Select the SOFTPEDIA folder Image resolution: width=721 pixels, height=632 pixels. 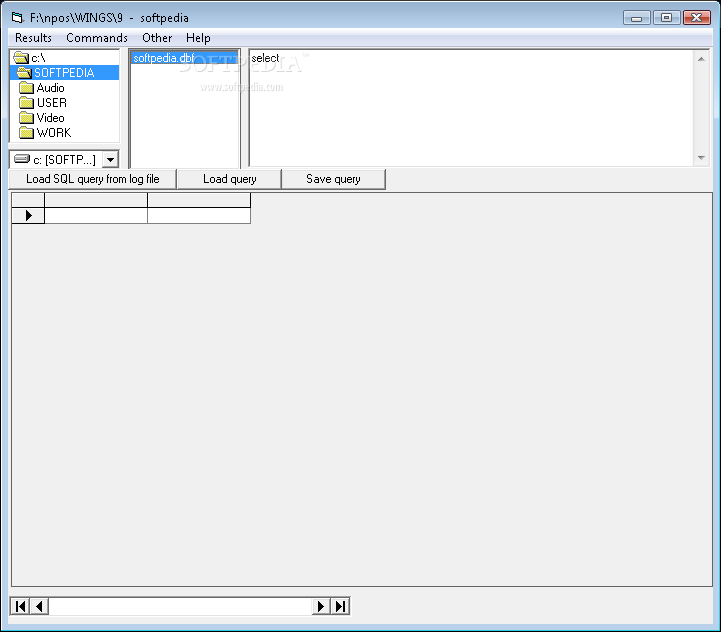[64, 73]
